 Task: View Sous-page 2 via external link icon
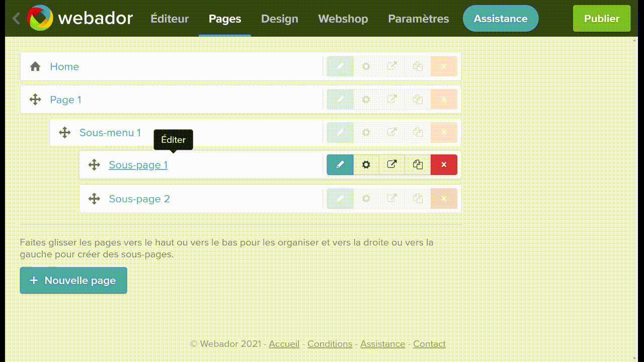pos(392,199)
